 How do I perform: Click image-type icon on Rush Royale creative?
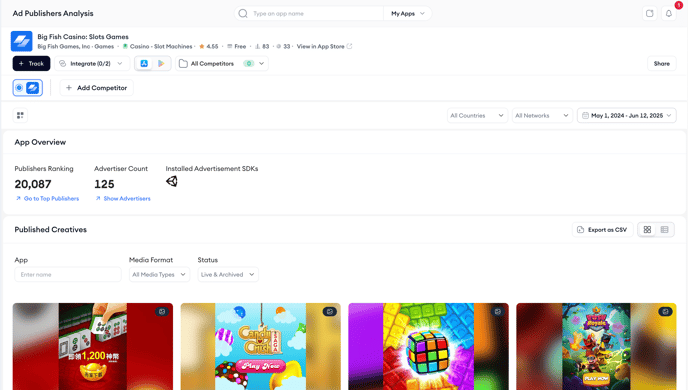coord(665,311)
